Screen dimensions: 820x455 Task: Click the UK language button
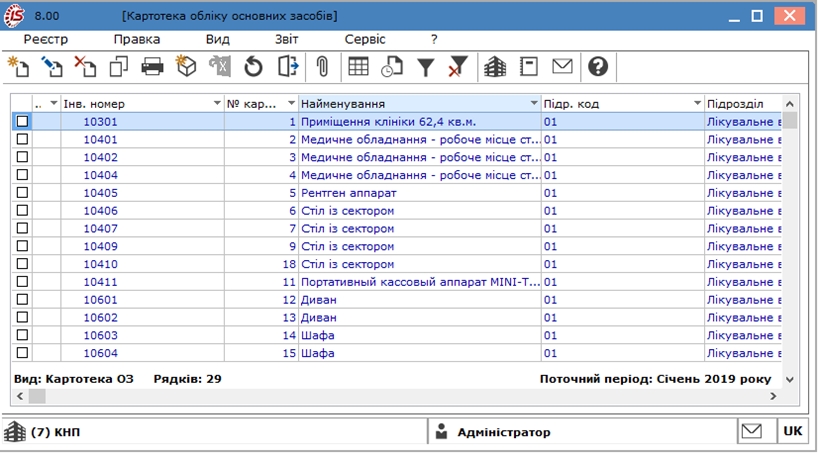[792, 431]
